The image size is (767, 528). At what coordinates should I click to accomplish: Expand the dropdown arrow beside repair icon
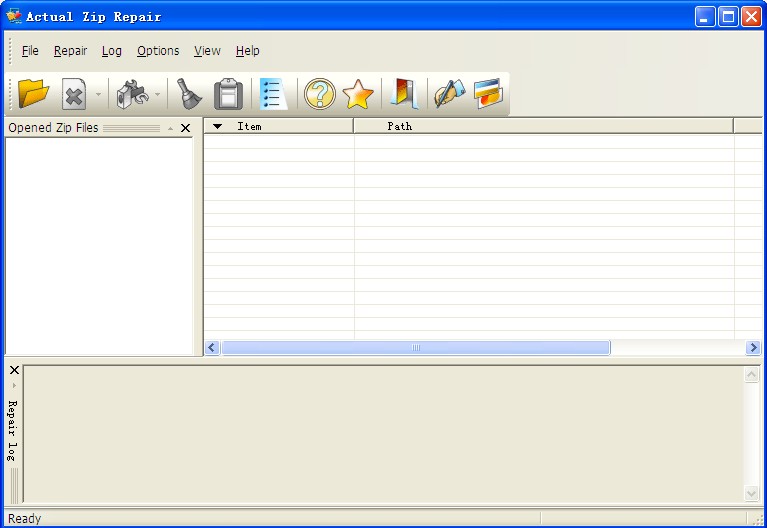[157, 95]
